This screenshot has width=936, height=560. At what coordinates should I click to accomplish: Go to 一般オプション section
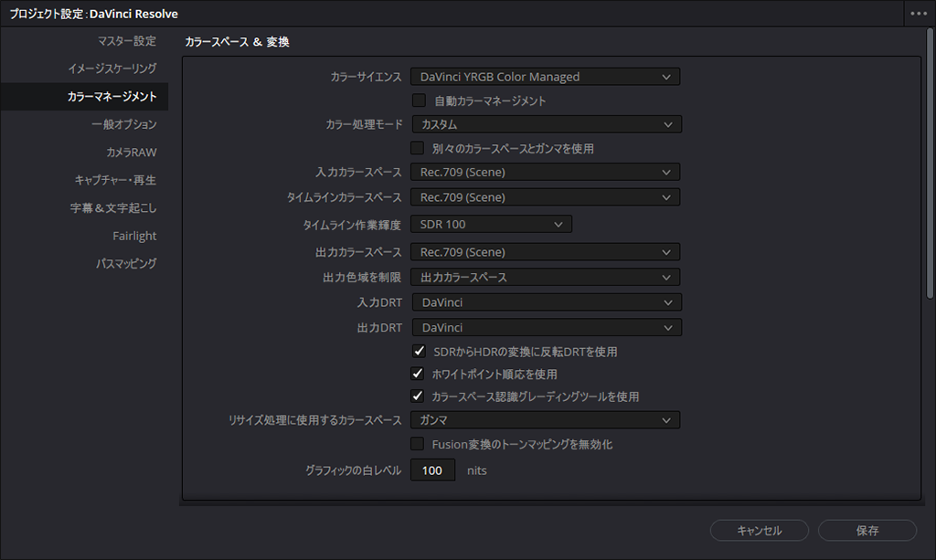(x=124, y=124)
